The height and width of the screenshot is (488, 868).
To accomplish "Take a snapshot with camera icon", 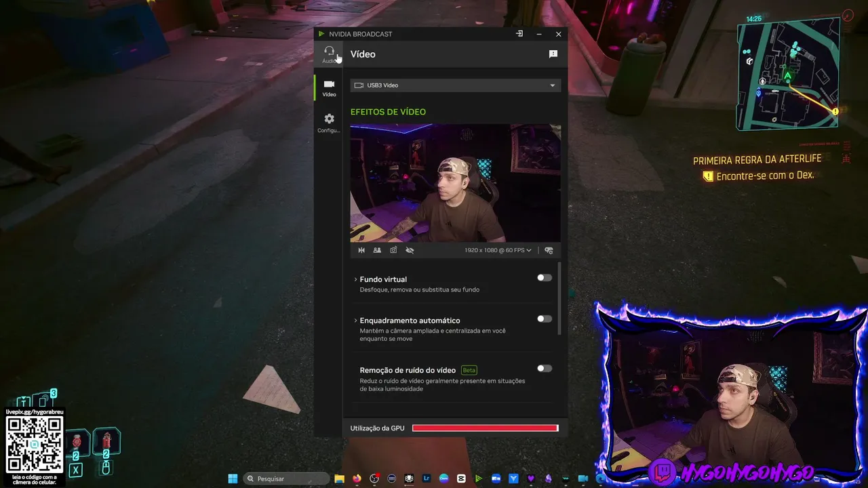I will (393, 250).
